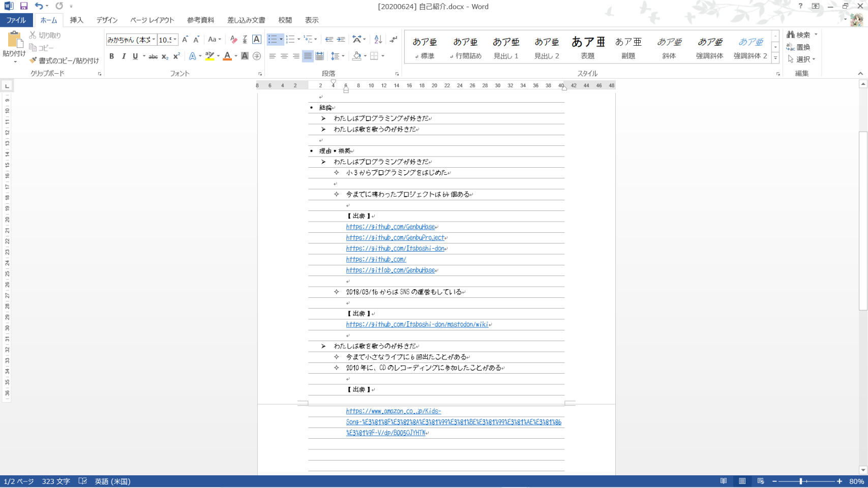
Task: Open the font size dropdown
Action: 175,40
